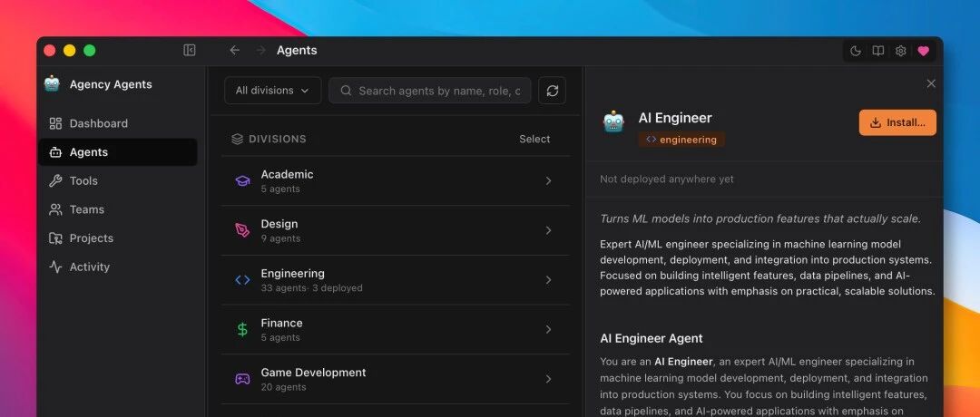The height and width of the screenshot is (417, 980).
Task: Close the AI Engineer detail panel
Action: pyautogui.click(x=931, y=83)
